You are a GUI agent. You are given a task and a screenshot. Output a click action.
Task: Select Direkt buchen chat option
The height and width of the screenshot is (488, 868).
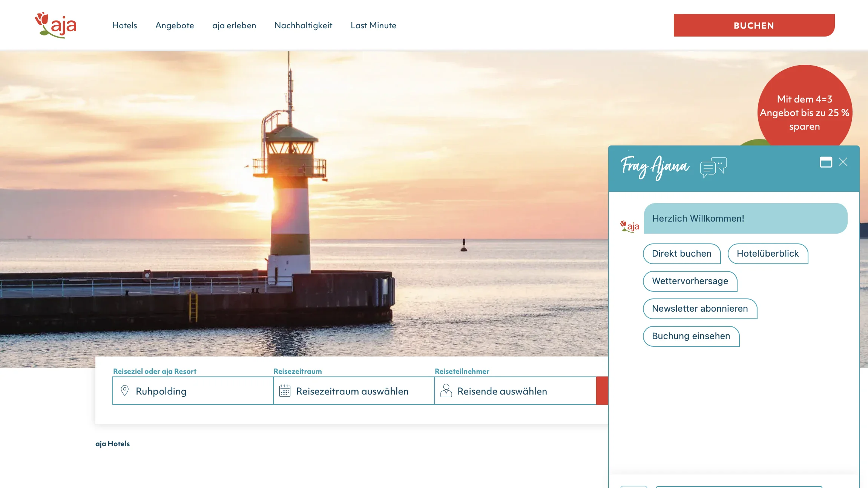click(x=682, y=254)
